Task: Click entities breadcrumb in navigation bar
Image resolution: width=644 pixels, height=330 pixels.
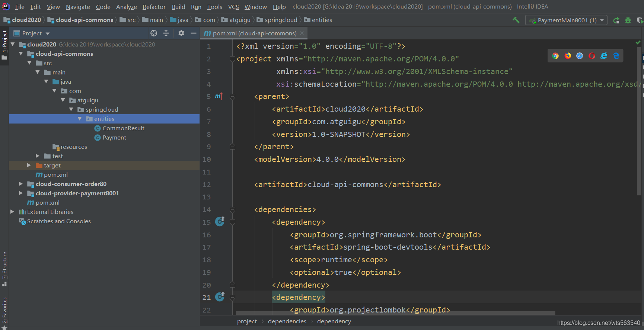Action: [318, 20]
